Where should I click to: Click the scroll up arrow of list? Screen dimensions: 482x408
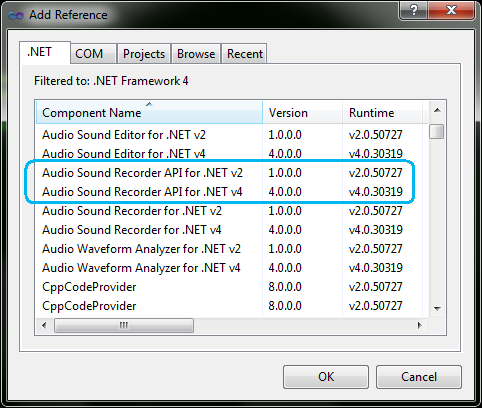[x=437, y=110]
